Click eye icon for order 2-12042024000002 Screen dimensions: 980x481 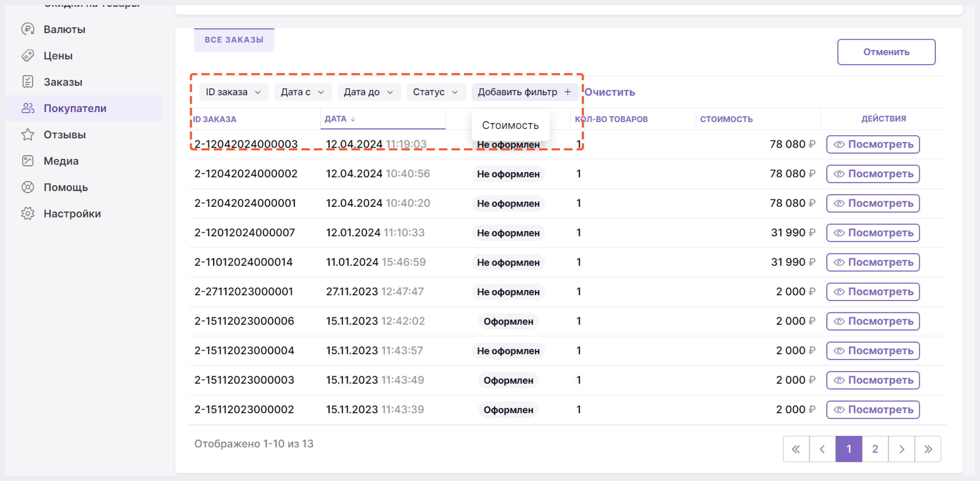[839, 174]
